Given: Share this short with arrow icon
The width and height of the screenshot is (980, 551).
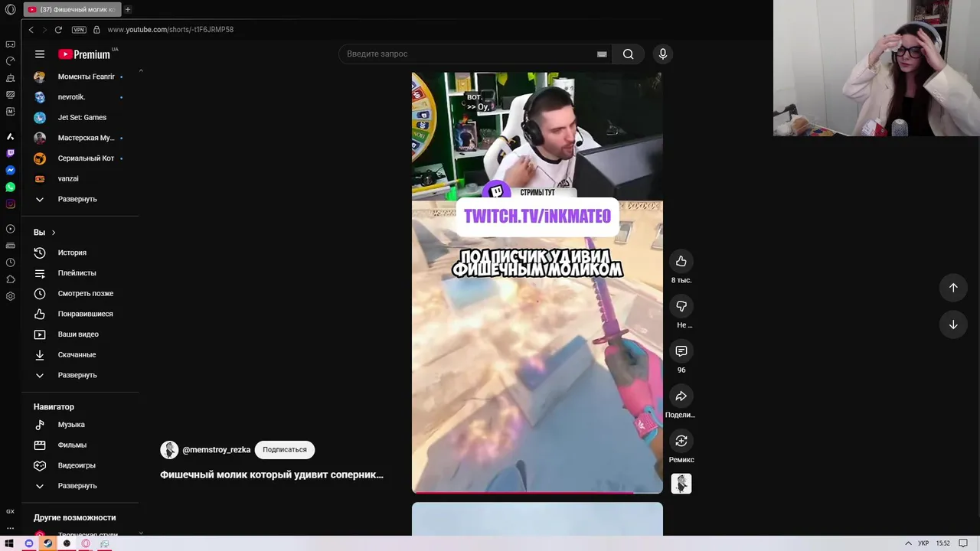Looking at the screenshot, I should [x=681, y=396].
